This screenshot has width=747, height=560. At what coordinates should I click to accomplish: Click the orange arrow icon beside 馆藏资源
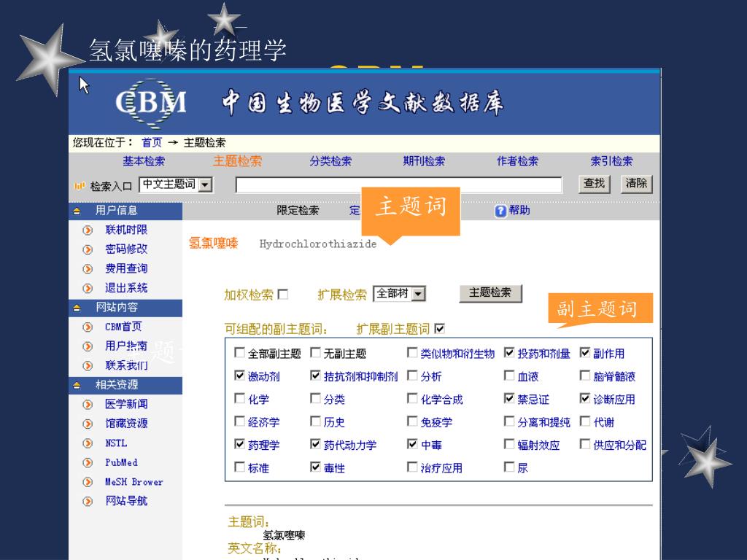88,424
